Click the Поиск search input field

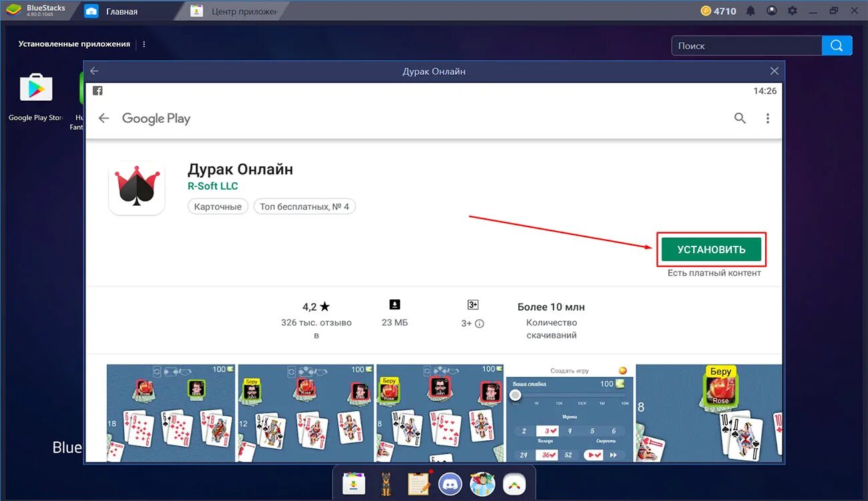click(x=746, y=45)
